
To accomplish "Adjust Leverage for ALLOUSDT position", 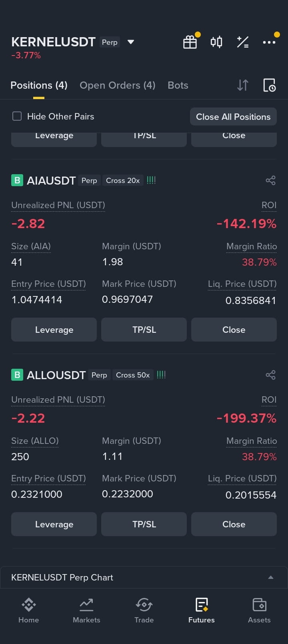I will coord(54,524).
